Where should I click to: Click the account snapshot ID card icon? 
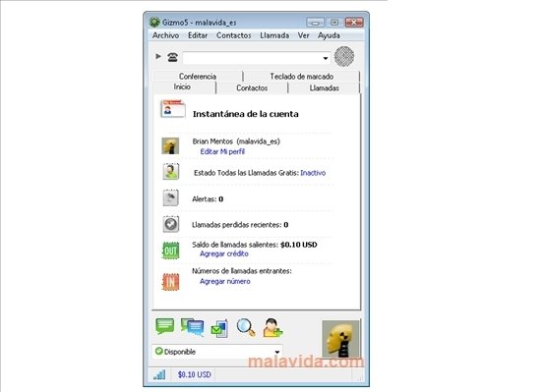(173, 109)
